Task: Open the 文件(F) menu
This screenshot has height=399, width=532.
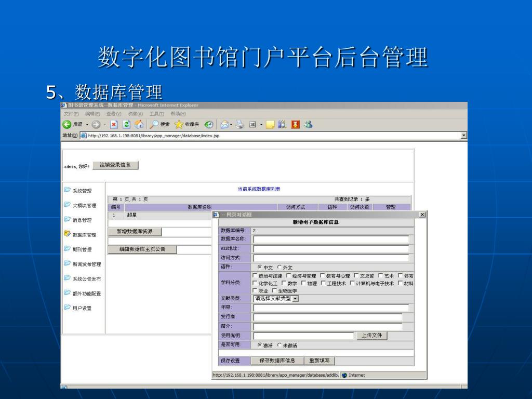Action: tap(71, 114)
